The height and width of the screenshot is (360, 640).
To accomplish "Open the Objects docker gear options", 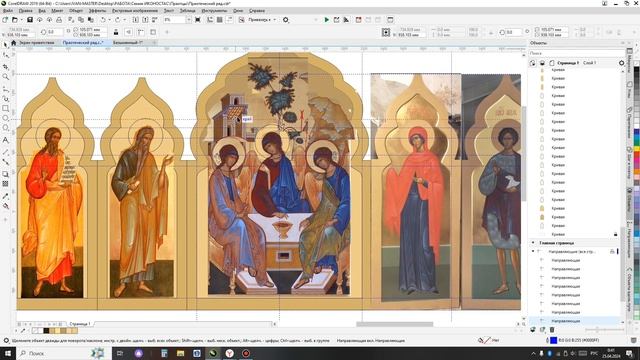I will [622, 63].
